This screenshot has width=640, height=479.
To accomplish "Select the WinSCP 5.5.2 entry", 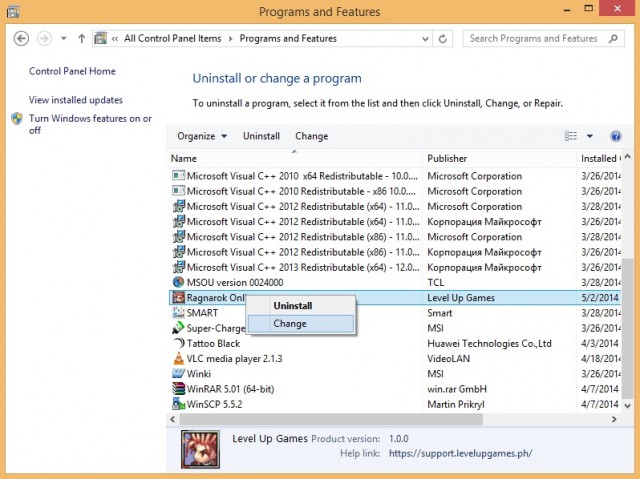I will click(x=394, y=404).
